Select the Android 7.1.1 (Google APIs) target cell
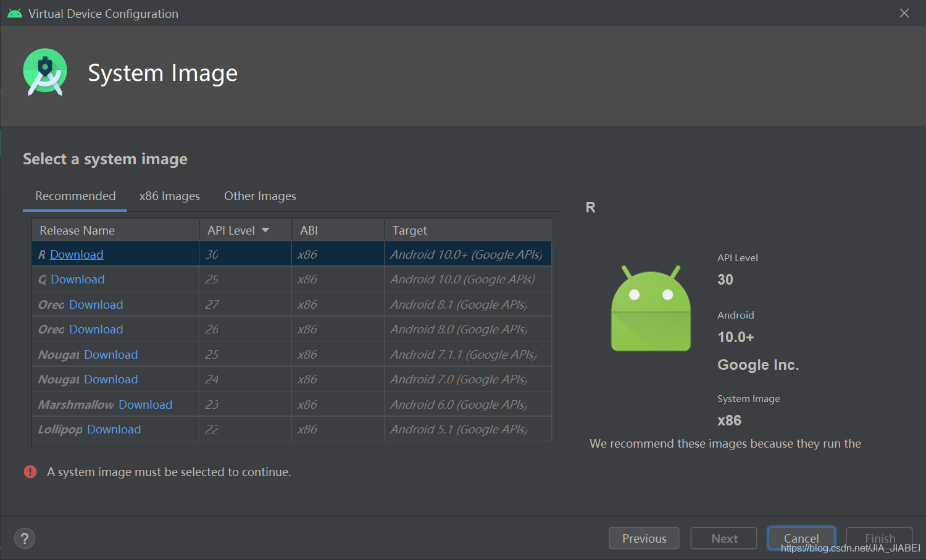The height and width of the screenshot is (560, 926). (468, 354)
